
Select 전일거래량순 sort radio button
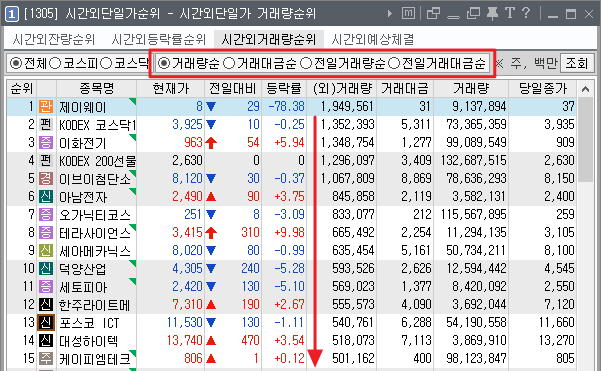306,63
